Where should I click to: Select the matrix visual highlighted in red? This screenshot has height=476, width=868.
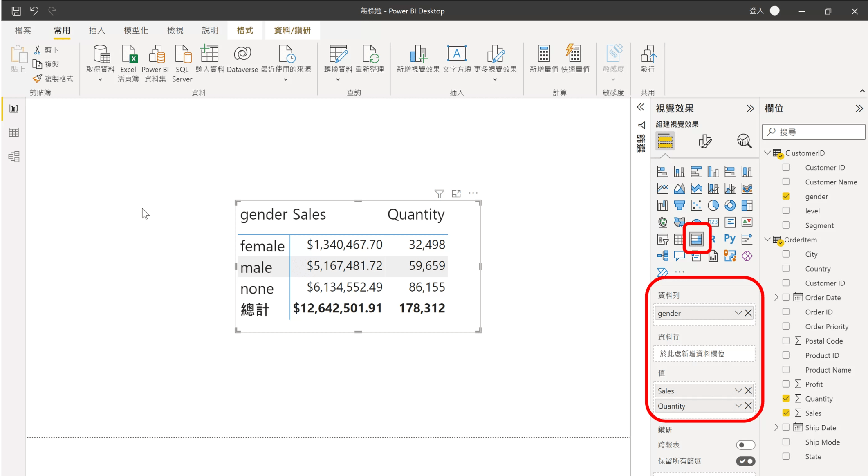click(x=696, y=238)
